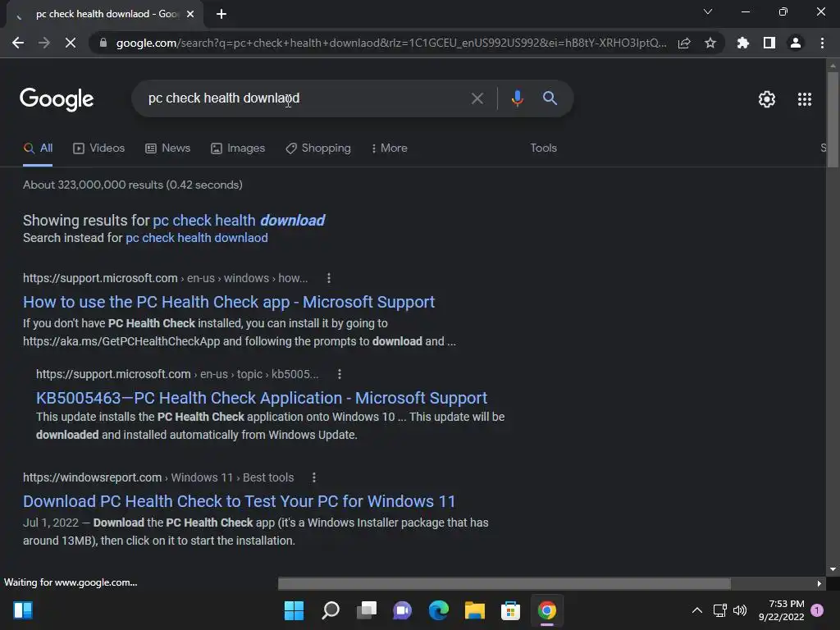
Task: Switch to the Shopping tab
Action: coord(318,148)
